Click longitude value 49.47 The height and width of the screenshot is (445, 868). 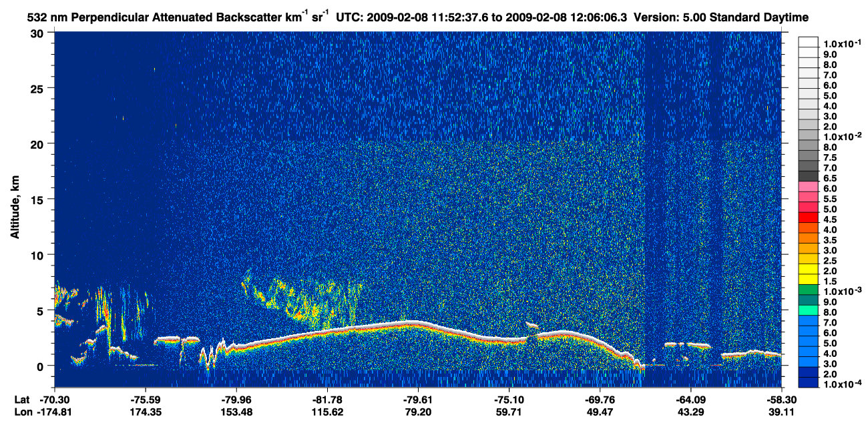pyautogui.click(x=599, y=412)
